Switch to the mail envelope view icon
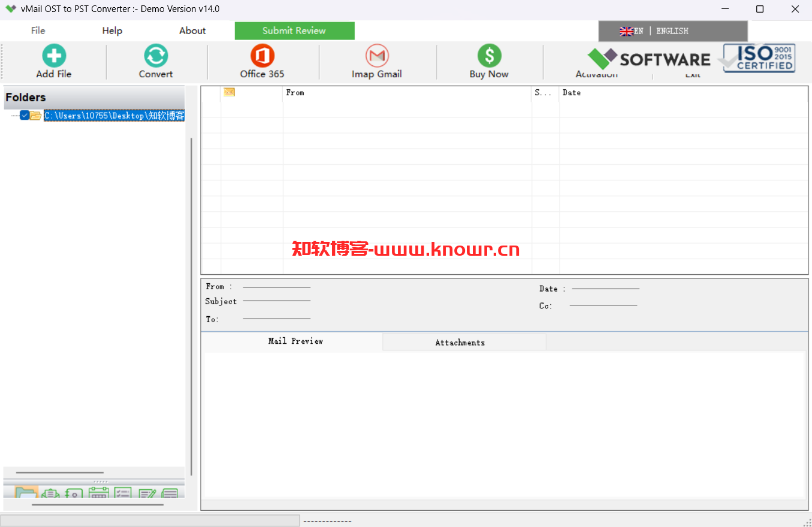 [51, 493]
